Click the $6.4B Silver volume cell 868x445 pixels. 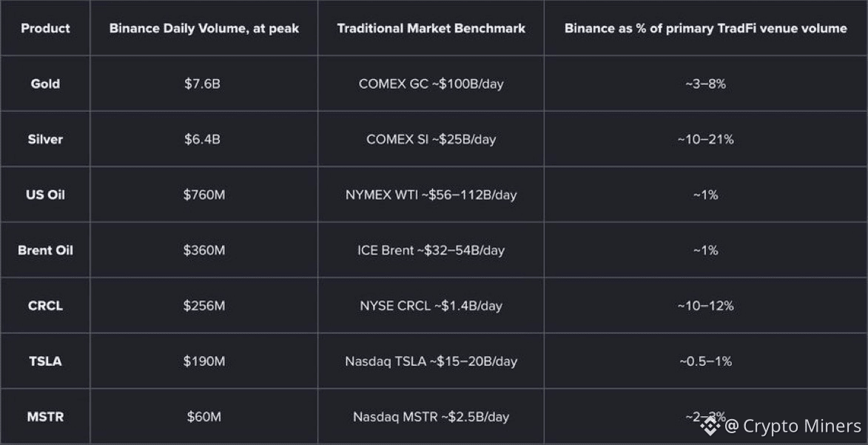(203, 139)
